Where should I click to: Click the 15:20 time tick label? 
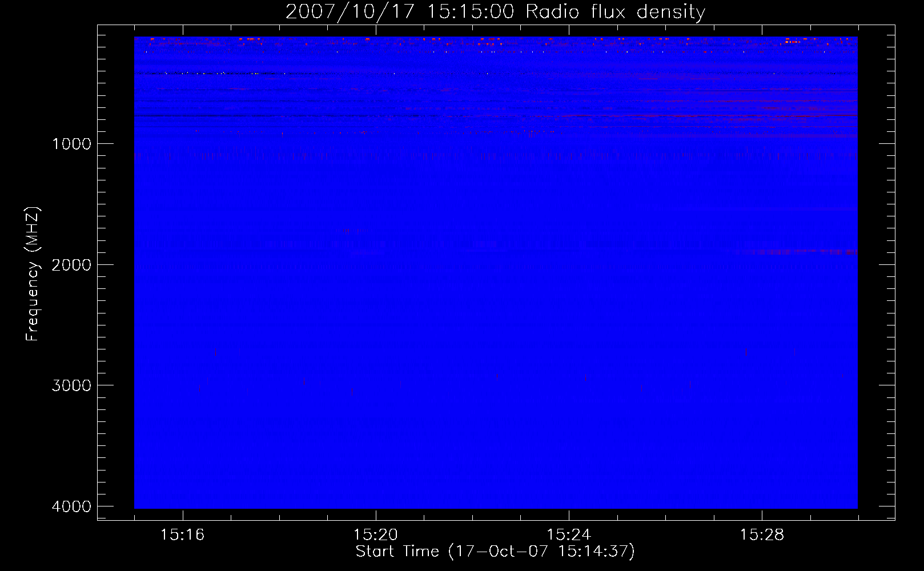coord(376,534)
